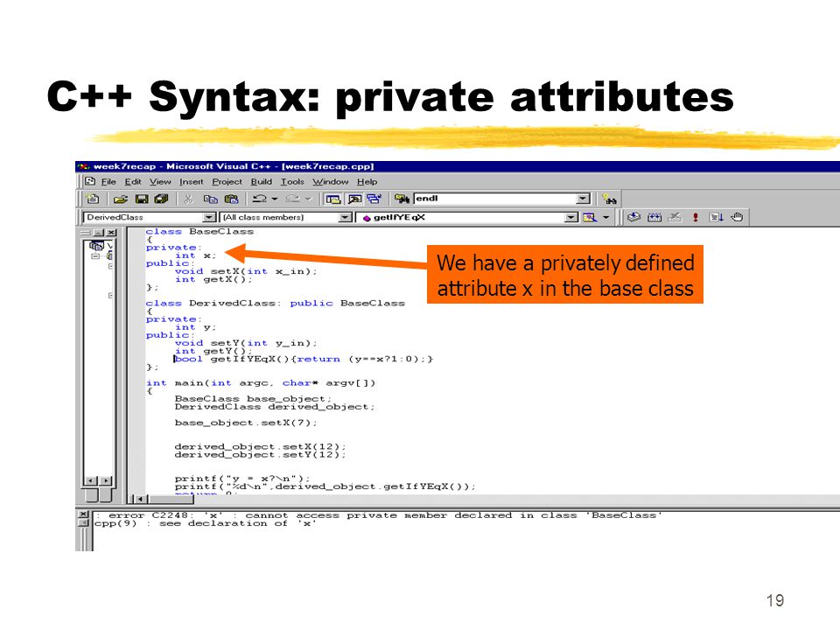
Task: Collapse the workspace tree root node
Action: point(95,256)
